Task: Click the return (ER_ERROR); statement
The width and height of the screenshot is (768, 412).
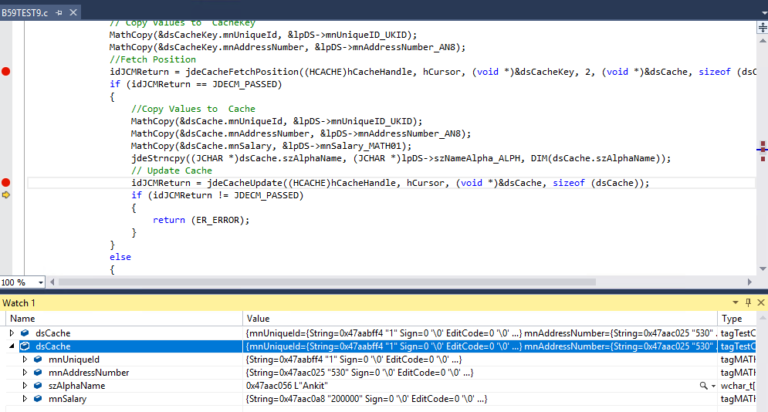Action: [201, 220]
